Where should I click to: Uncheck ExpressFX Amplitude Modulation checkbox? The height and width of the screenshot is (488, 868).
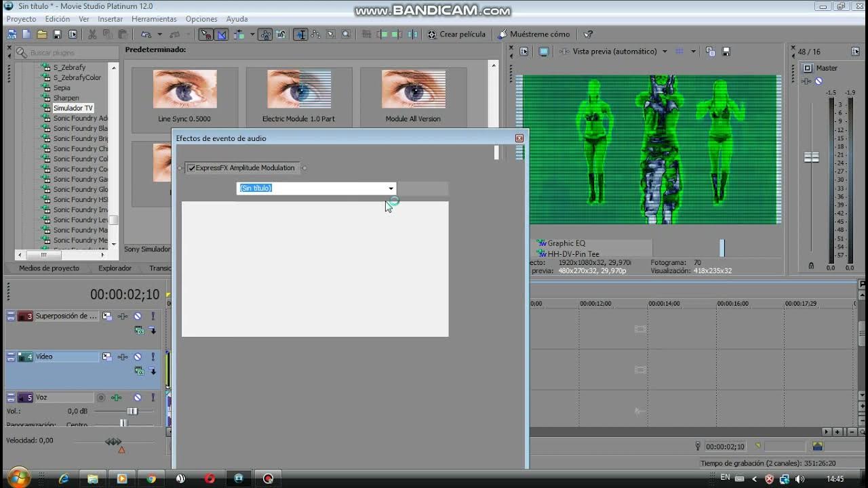point(192,168)
